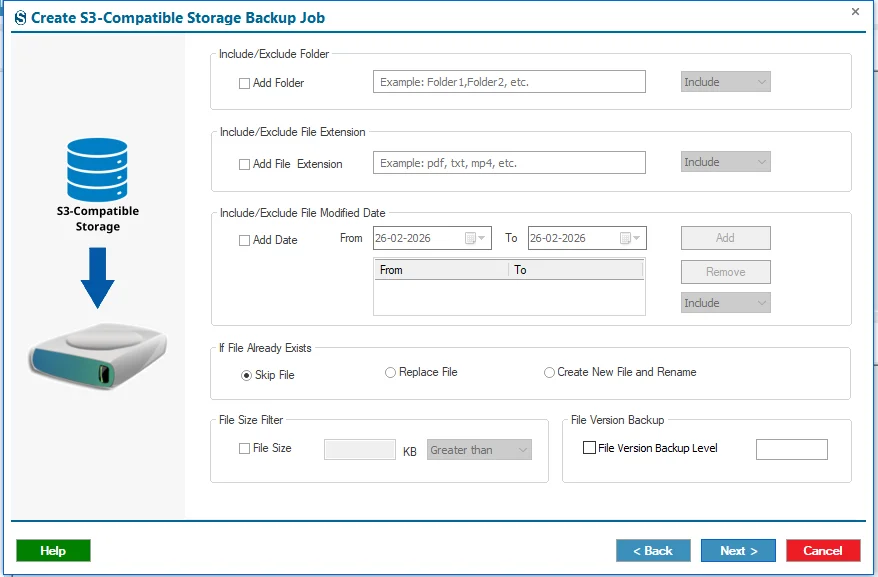
Task: Cancel the backup job creation
Action: pos(823,551)
